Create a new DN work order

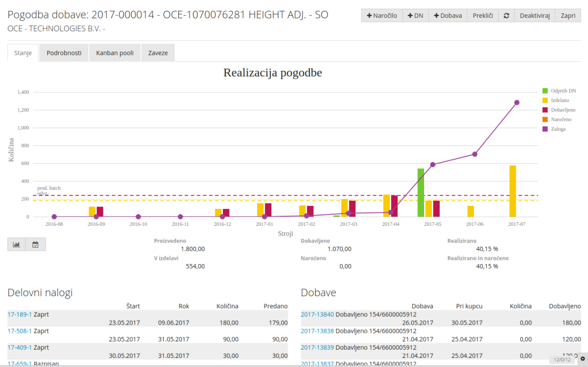415,16
